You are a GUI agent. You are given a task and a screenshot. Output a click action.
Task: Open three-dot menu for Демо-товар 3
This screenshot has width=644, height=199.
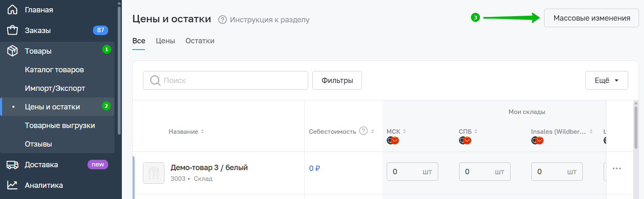click(617, 168)
